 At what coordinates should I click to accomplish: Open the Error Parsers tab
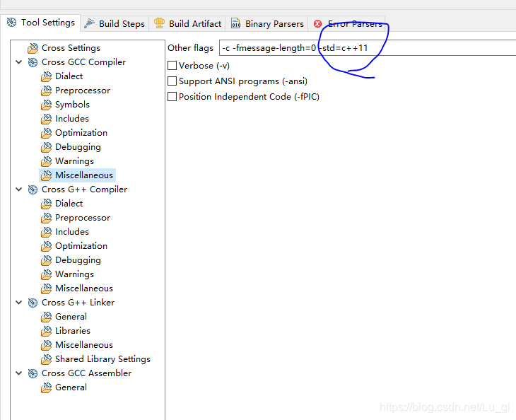tap(347, 24)
